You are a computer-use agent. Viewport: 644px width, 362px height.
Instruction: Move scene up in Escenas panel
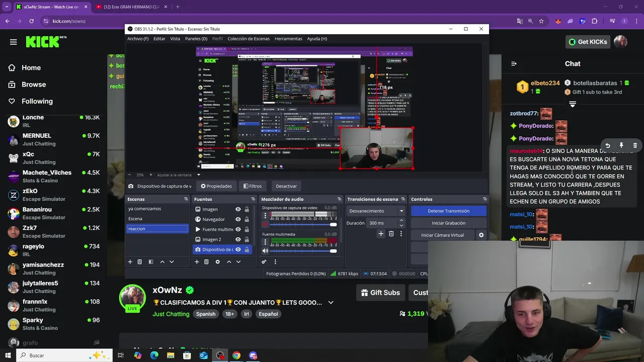click(x=162, y=262)
